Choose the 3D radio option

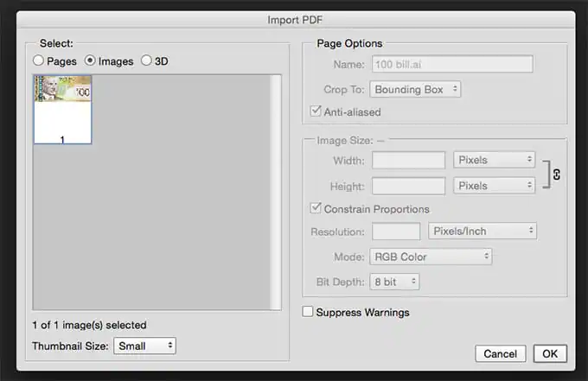point(146,60)
